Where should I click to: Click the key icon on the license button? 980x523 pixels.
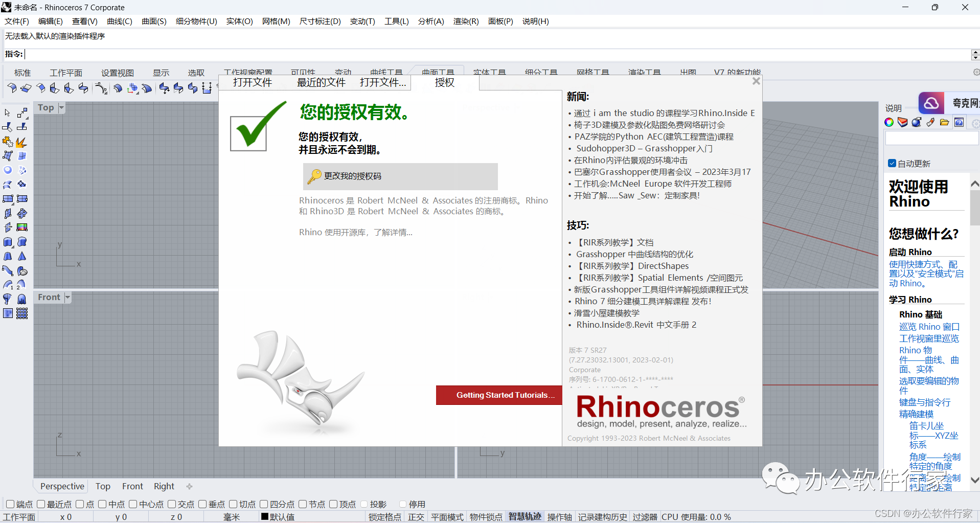click(x=314, y=176)
